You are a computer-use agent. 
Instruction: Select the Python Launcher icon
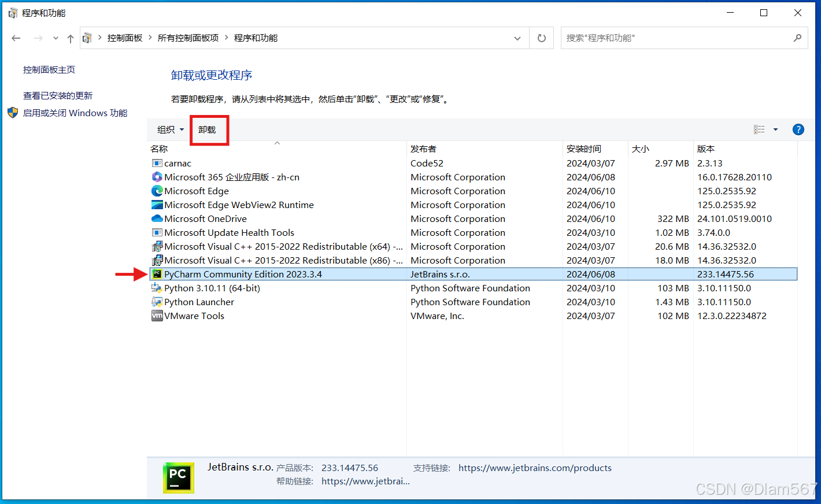click(x=157, y=302)
